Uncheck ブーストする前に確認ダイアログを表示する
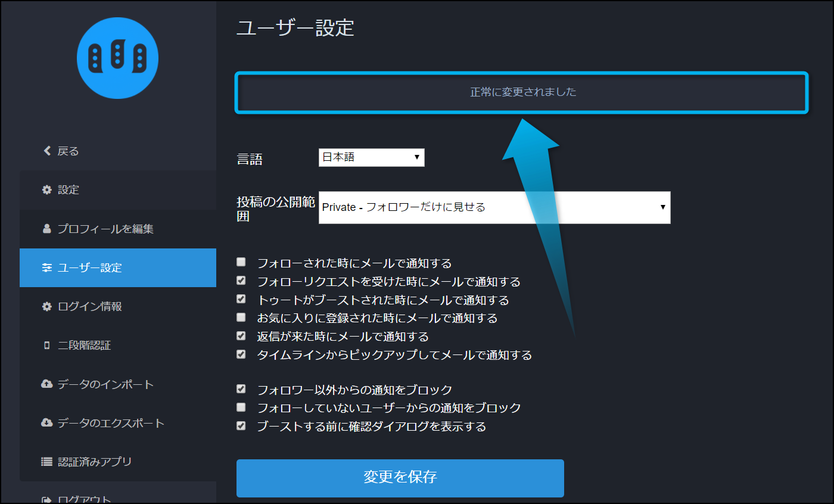The image size is (834, 504). [x=241, y=426]
